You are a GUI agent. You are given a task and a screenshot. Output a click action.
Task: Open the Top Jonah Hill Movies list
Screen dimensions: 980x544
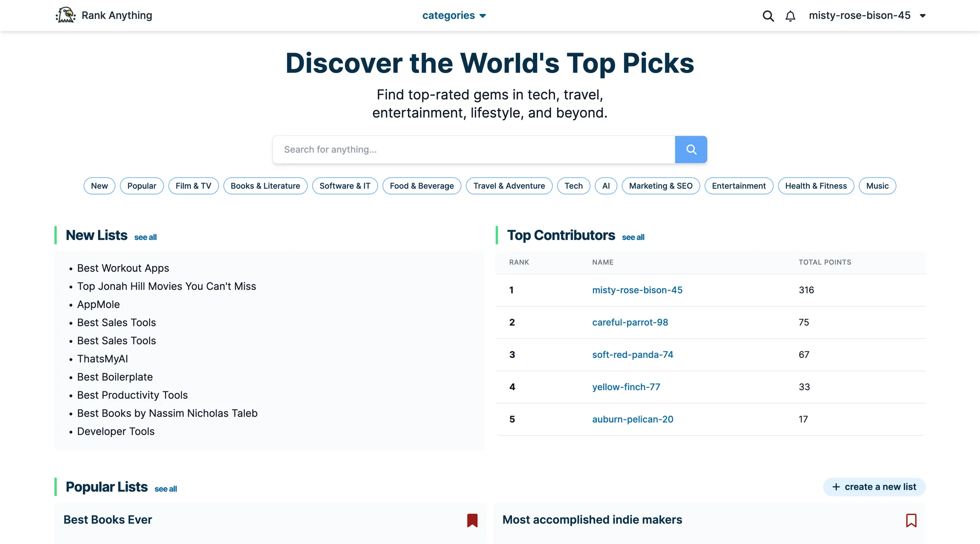(x=167, y=286)
